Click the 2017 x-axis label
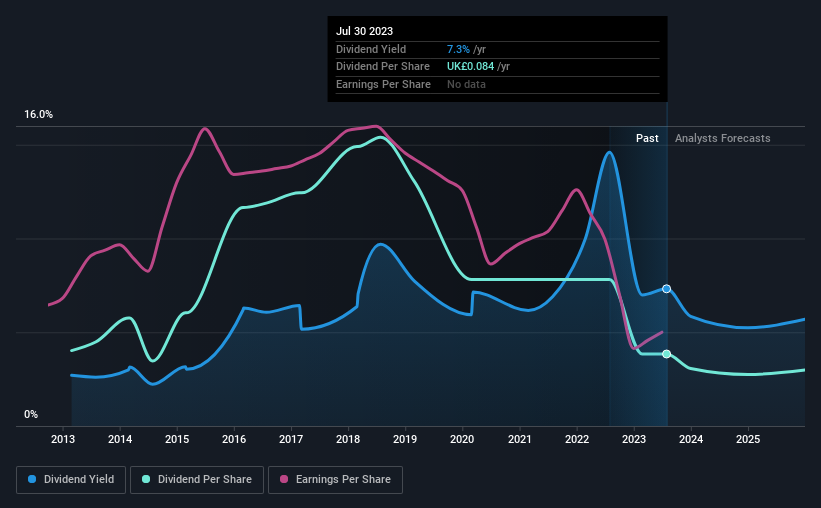821x508 pixels. point(291,439)
